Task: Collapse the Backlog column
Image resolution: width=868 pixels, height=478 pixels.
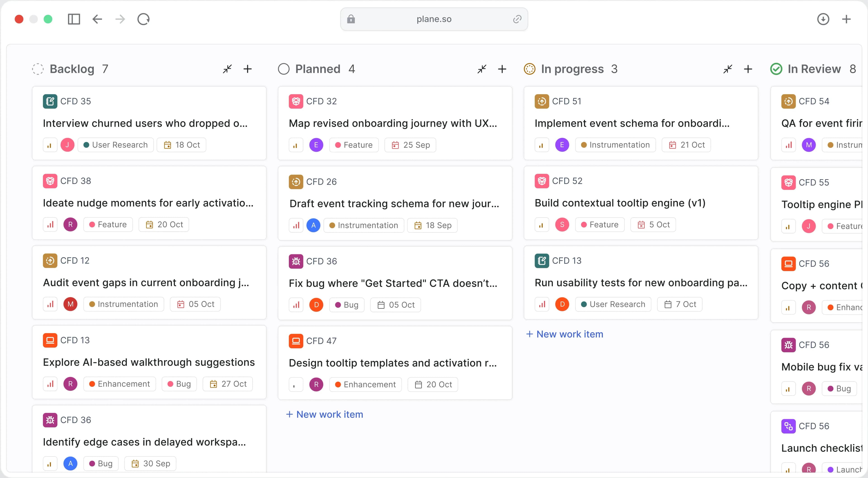Action: tap(227, 69)
